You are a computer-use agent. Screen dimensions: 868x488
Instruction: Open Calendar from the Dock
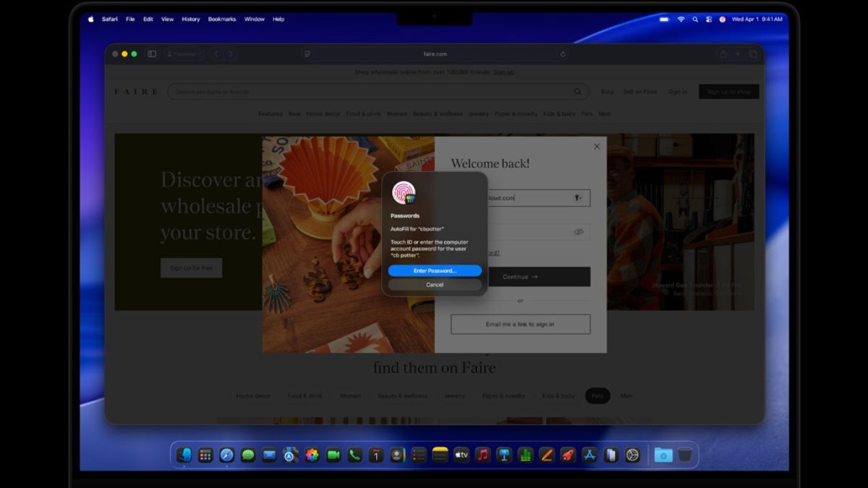[x=376, y=455]
